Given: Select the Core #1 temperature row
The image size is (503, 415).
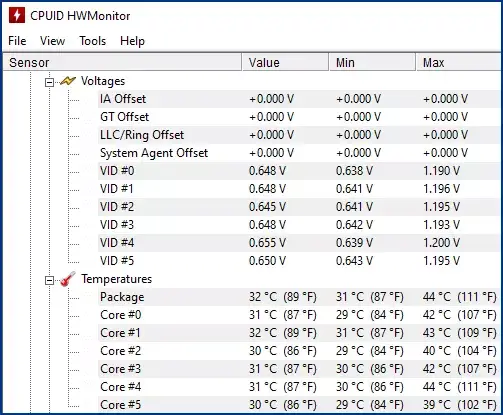Looking at the screenshot, I should click(299, 333).
